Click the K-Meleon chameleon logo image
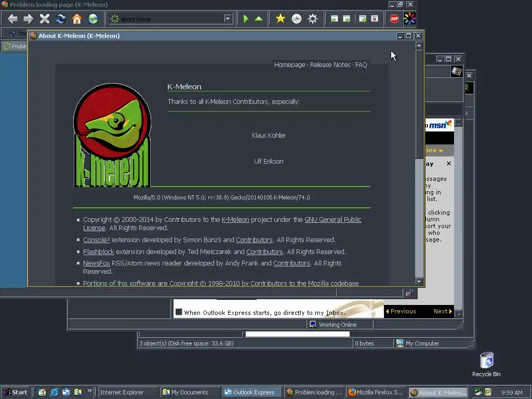Image resolution: width=532 pixels, height=399 pixels. click(112, 135)
